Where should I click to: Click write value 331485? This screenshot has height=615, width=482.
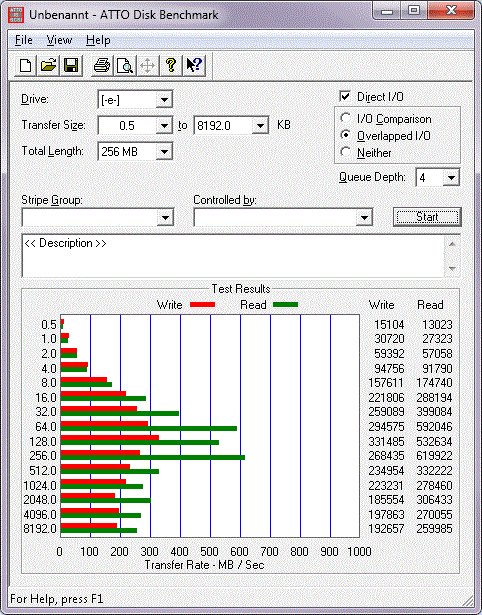pos(386,442)
